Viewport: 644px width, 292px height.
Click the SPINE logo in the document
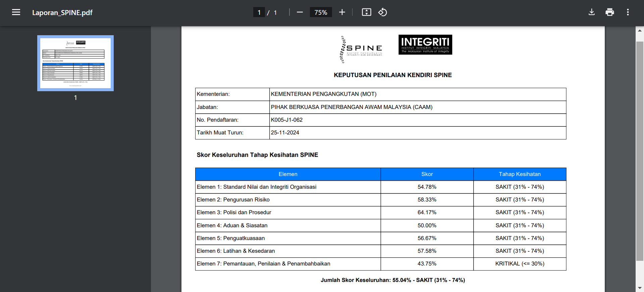(x=361, y=50)
